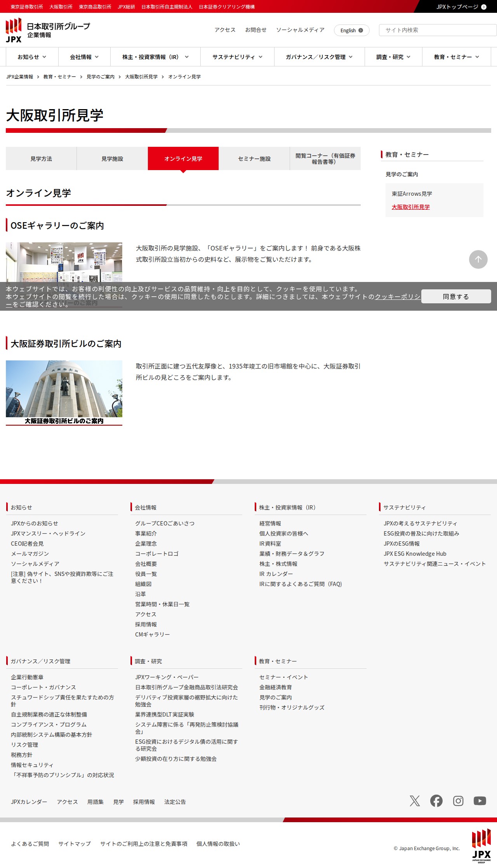
Task: Open the Facebook social icon
Action: 436,801
